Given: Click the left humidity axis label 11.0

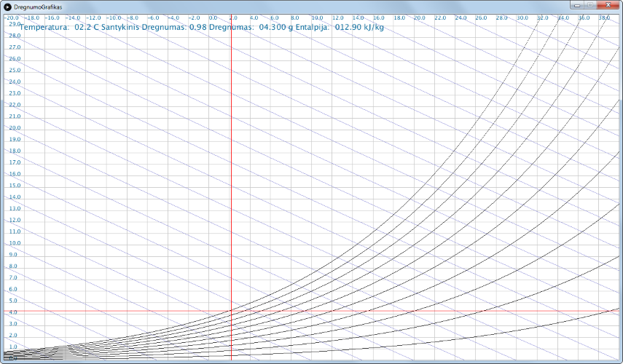Looking at the screenshot, I should (15, 232).
